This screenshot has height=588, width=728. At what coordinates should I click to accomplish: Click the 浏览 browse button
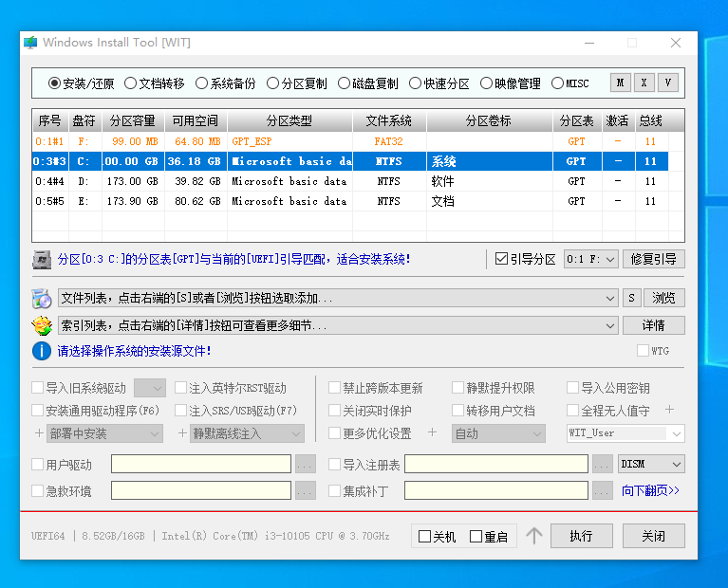point(663,299)
